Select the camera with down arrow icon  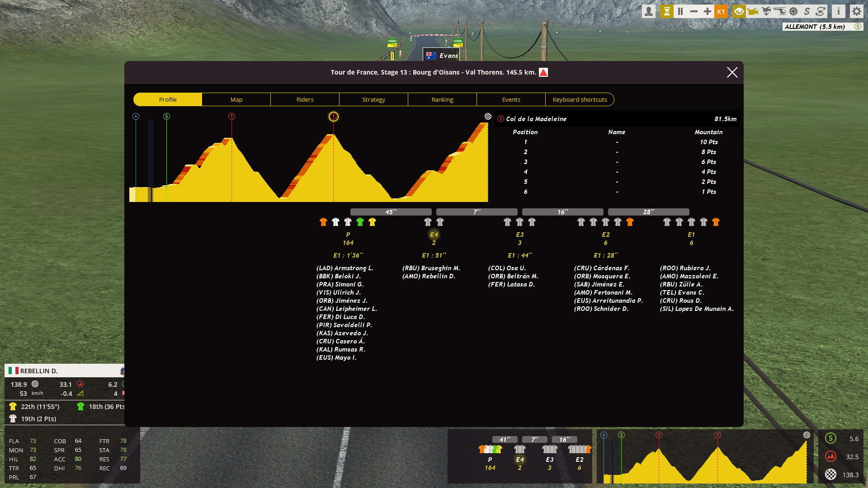click(766, 11)
